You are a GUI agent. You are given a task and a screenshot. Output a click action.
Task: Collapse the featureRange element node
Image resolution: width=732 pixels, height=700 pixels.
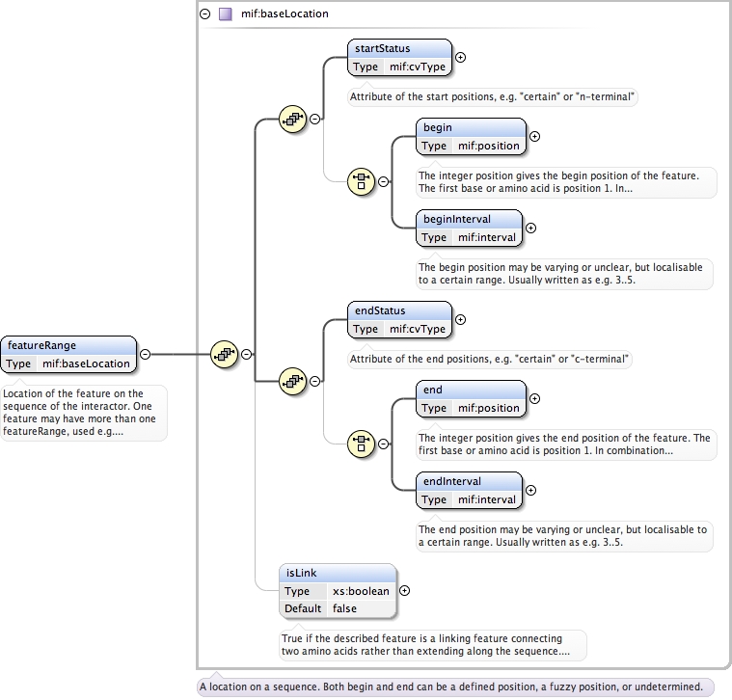click(145, 354)
